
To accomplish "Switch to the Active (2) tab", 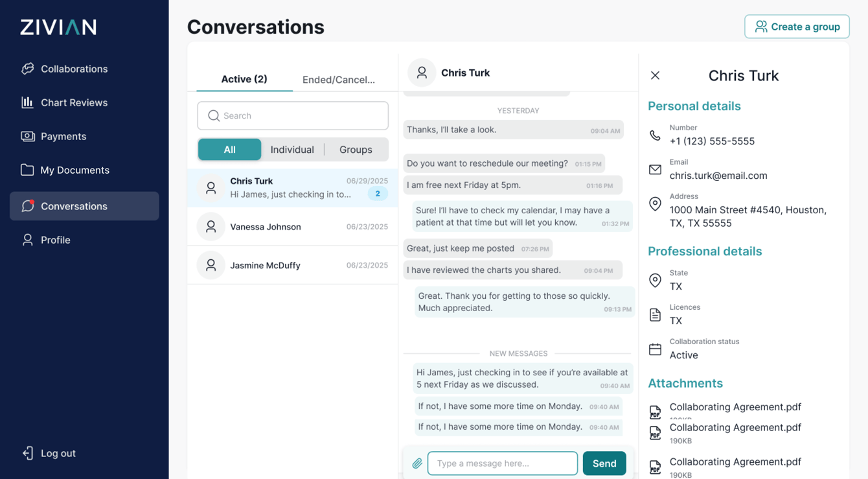I will click(244, 79).
